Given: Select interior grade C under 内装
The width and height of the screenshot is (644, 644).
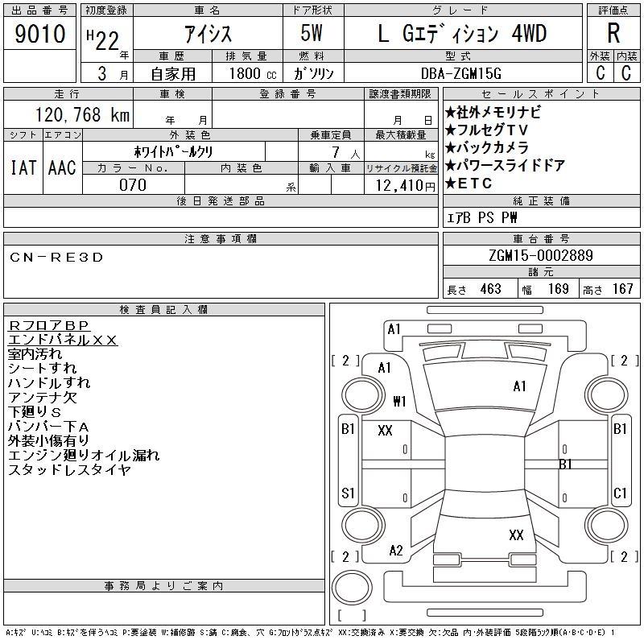Looking at the screenshot, I should point(626,72).
